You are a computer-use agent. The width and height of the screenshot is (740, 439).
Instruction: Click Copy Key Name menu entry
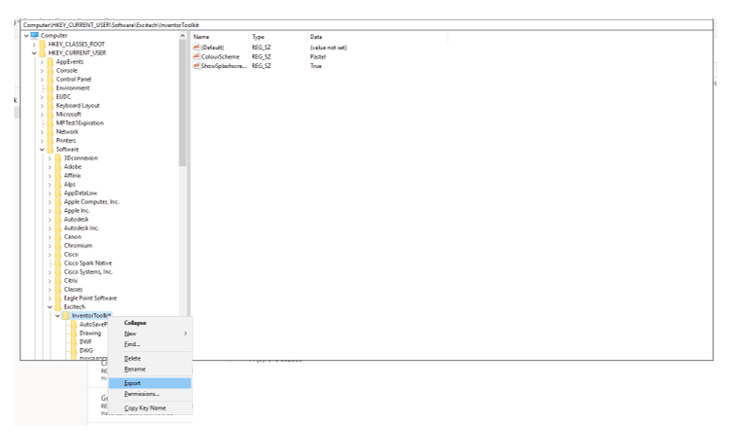[x=145, y=408]
